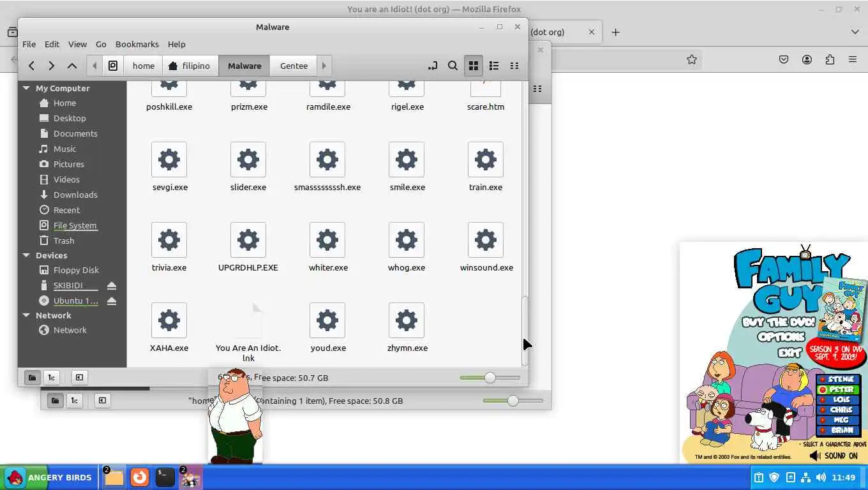Collapse the Network sidebar section
Viewport: 868px width, 490px height.
(x=26, y=315)
